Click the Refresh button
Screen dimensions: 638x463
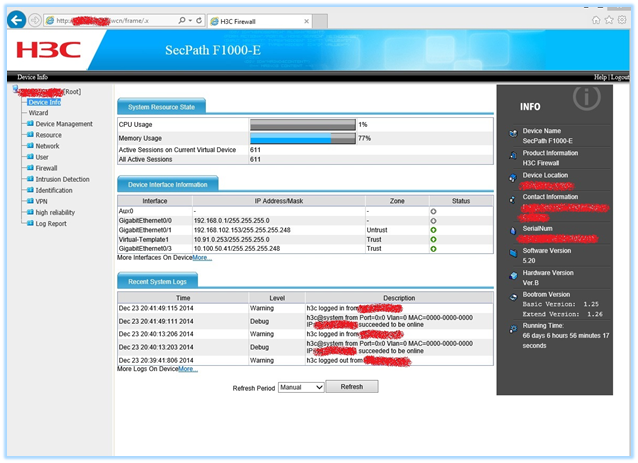pyautogui.click(x=352, y=386)
